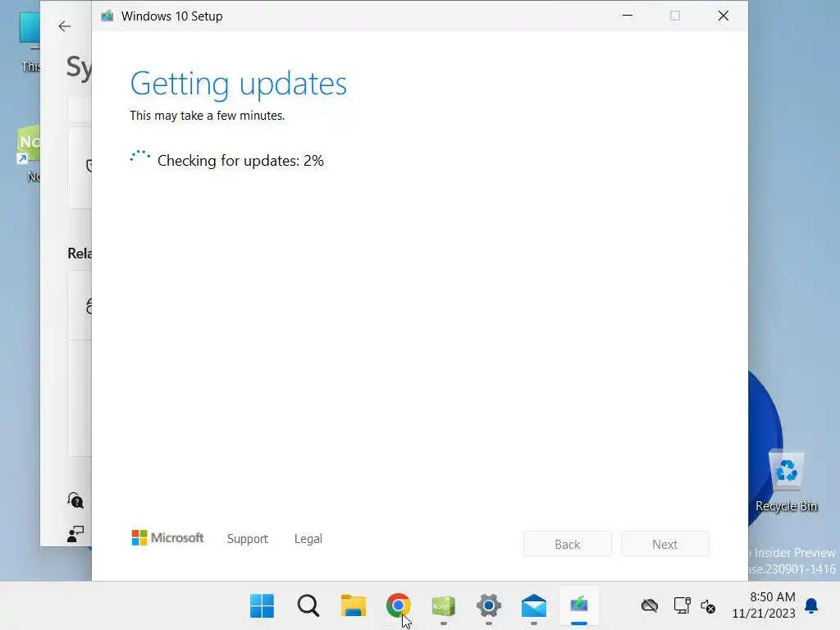840x630 pixels.
Task: Click the Back button in Setup
Action: tap(568, 545)
